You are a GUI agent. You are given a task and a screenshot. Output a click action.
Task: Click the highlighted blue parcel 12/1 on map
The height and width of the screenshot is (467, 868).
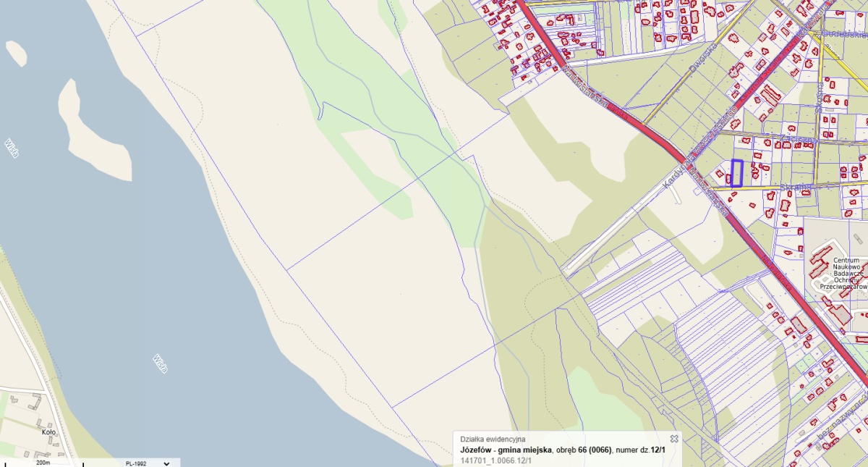point(737,173)
